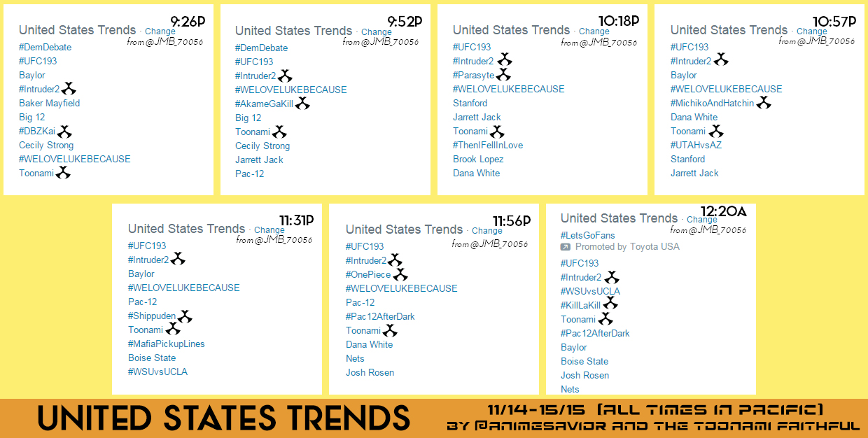Click Toonami logo beside #DBZKai
Screen dimensions: 868x438
point(64,131)
